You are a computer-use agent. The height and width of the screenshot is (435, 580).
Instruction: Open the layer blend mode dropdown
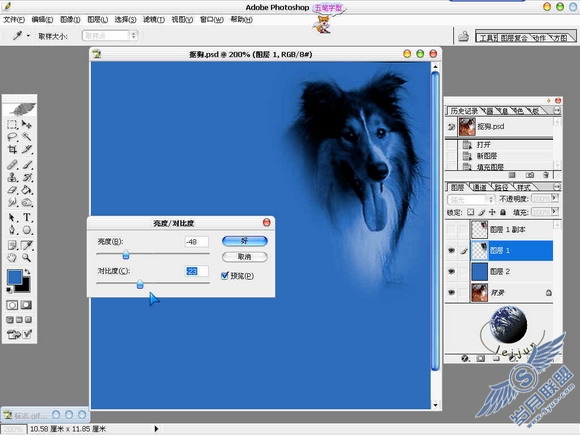pyautogui.click(x=471, y=200)
